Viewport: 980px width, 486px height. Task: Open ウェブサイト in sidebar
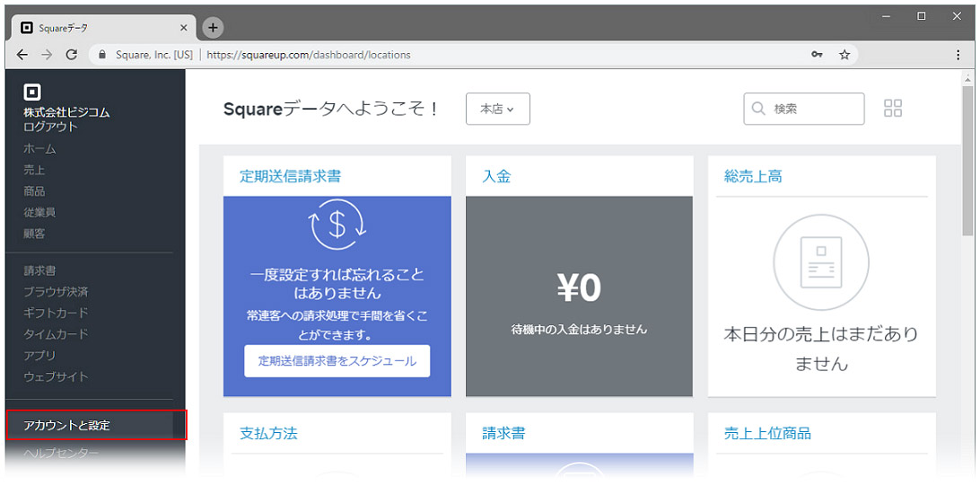click(56, 376)
